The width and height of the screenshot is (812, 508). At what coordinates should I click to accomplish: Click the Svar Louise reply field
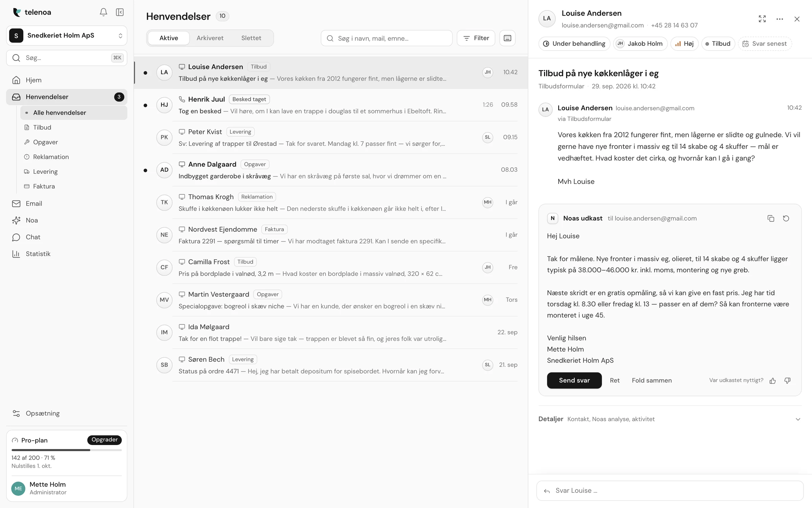tap(670, 490)
